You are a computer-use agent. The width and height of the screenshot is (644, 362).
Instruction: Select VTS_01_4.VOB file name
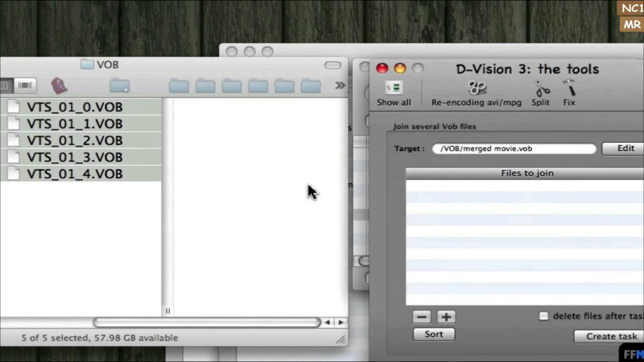(74, 174)
